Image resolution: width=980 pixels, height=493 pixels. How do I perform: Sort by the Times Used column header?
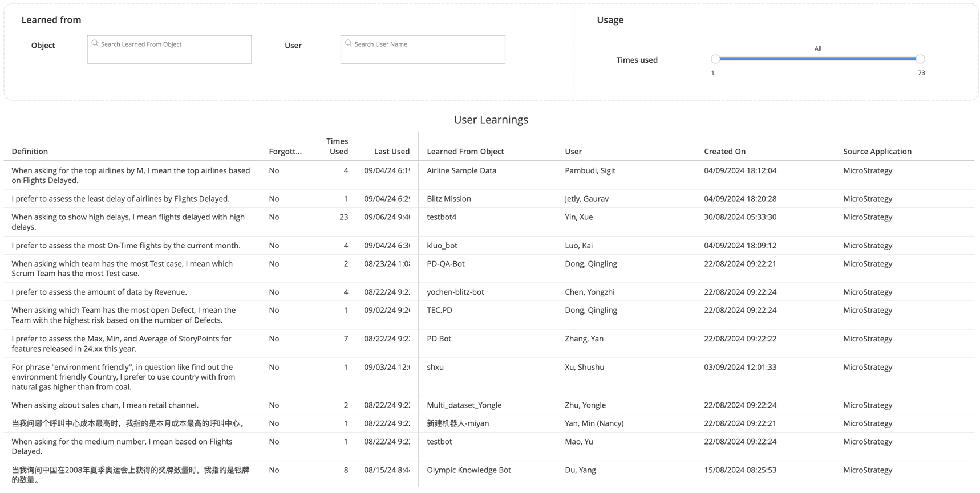click(338, 146)
